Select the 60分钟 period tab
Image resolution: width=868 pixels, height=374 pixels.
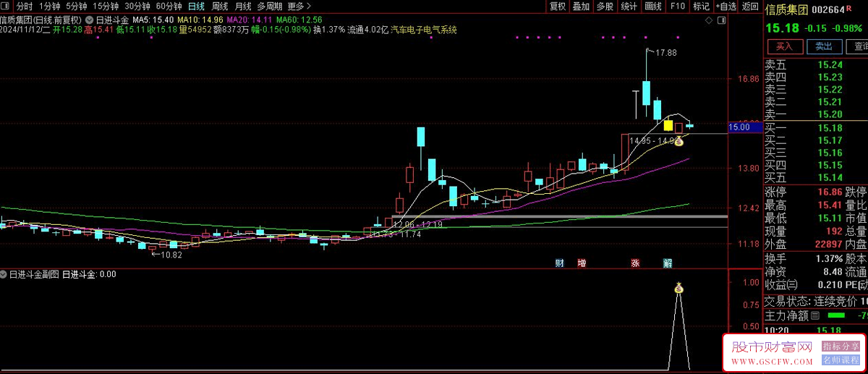coord(169,7)
